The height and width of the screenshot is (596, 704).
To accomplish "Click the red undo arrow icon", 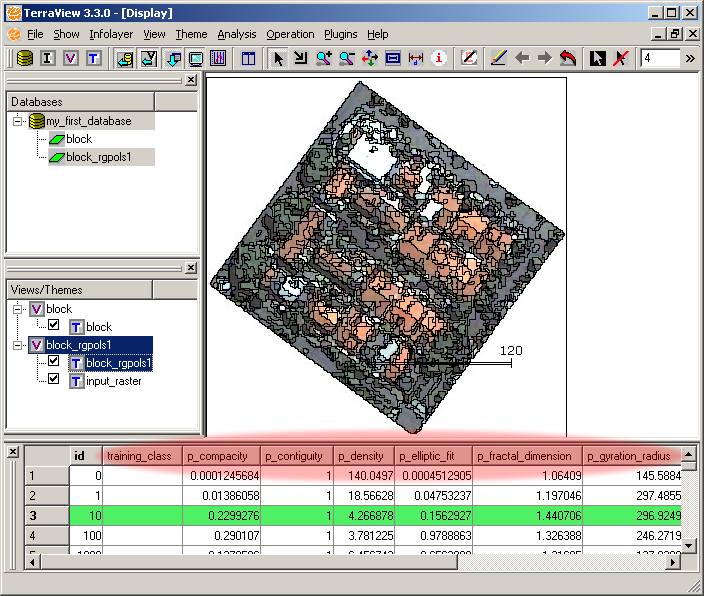I will click(568, 59).
